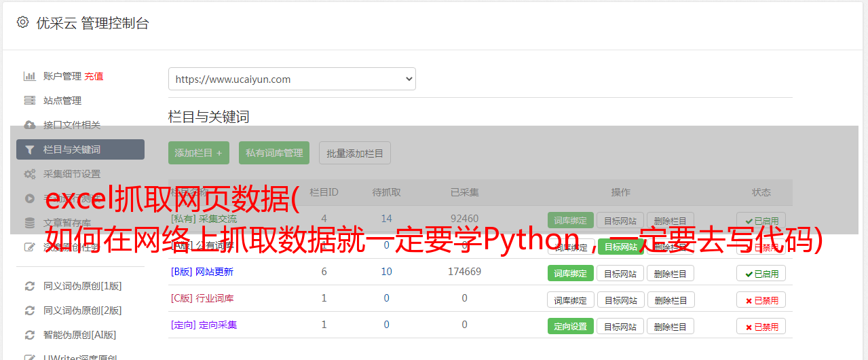Delete the 网站更新 column via 删除栏目

point(671,274)
